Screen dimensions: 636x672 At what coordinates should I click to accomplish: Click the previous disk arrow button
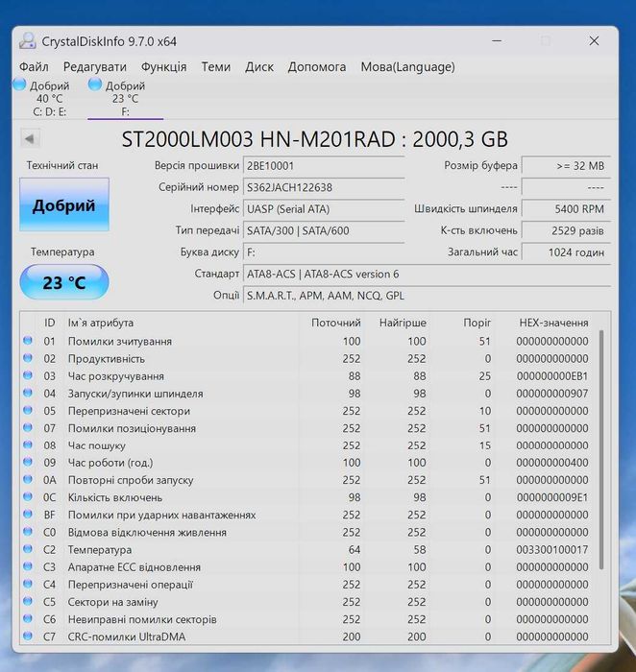click(x=30, y=139)
